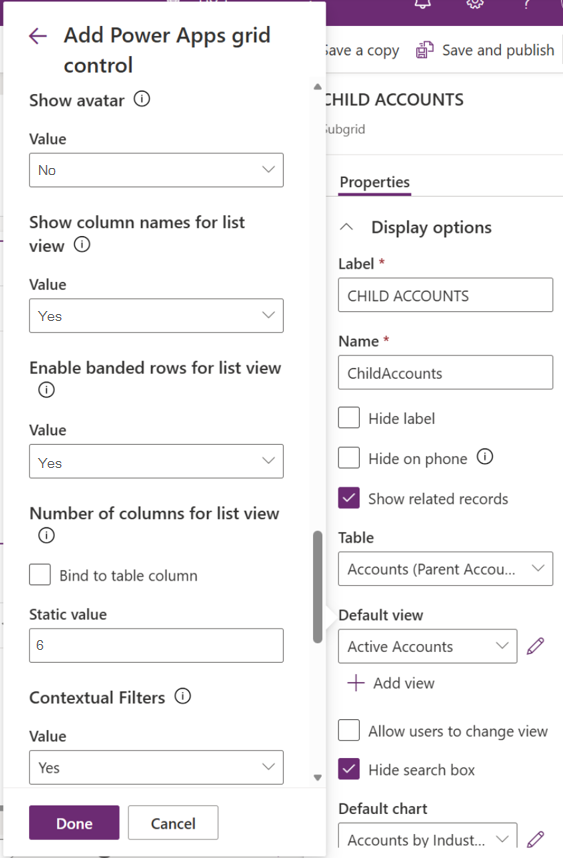Image resolution: width=563 pixels, height=858 pixels.
Task: Check the Hide on phone checkbox
Action: click(349, 458)
